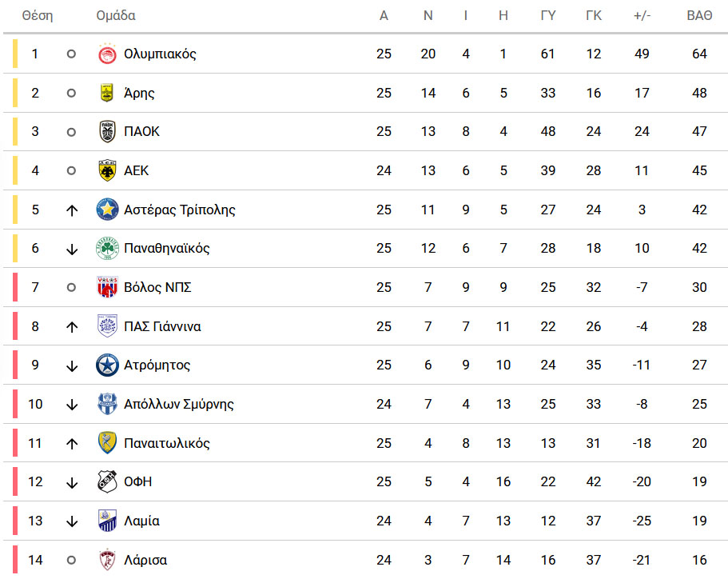The height and width of the screenshot is (583, 728).
Task: Click the Παναθηναϊκός clover emblem
Action: (x=107, y=248)
